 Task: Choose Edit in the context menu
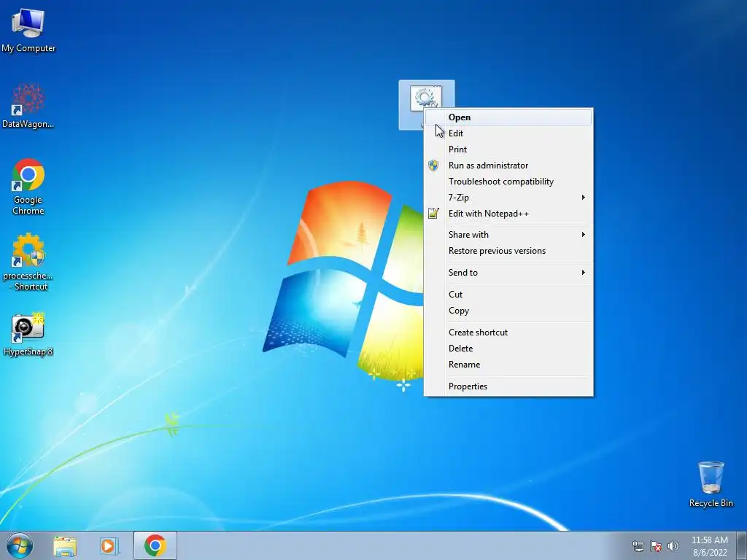pyautogui.click(x=508, y=133)
